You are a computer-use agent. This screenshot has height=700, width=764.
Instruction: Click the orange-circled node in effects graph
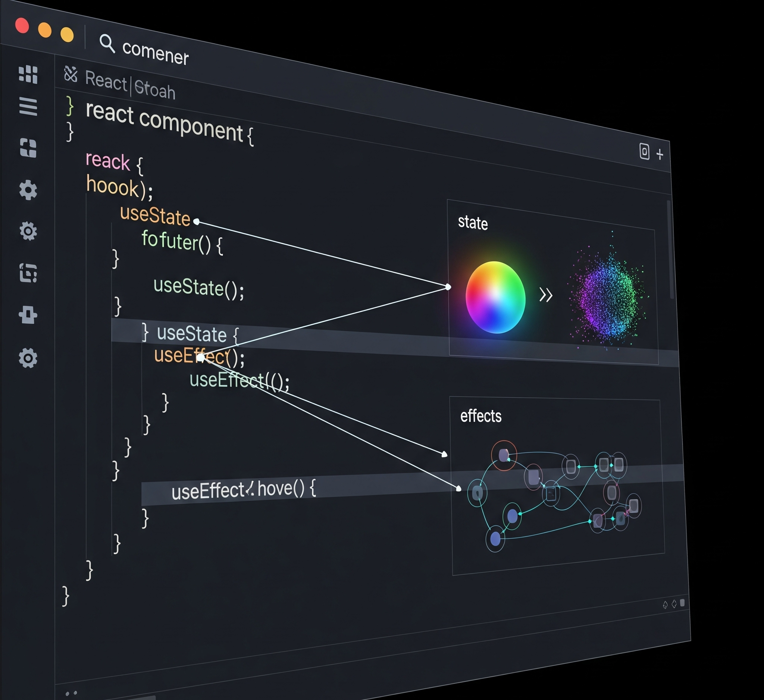pyautogui.click(x=504, y=455)
